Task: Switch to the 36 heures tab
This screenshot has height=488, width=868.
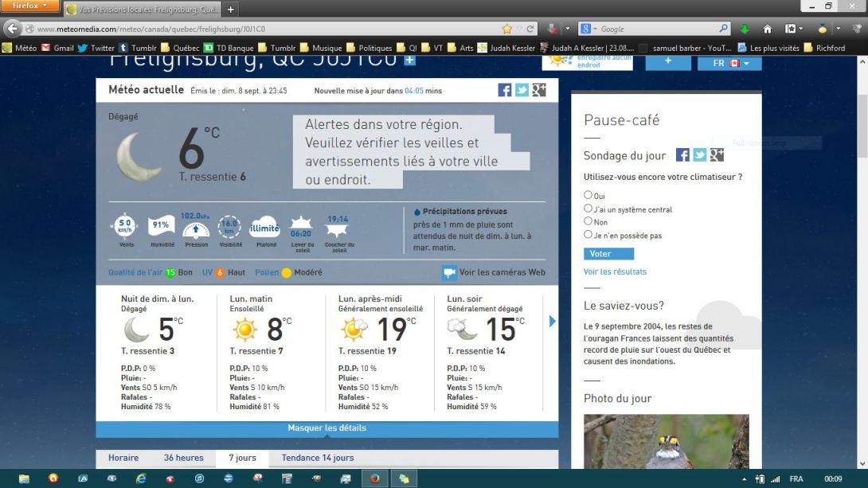Action: (x=183, y=458)
